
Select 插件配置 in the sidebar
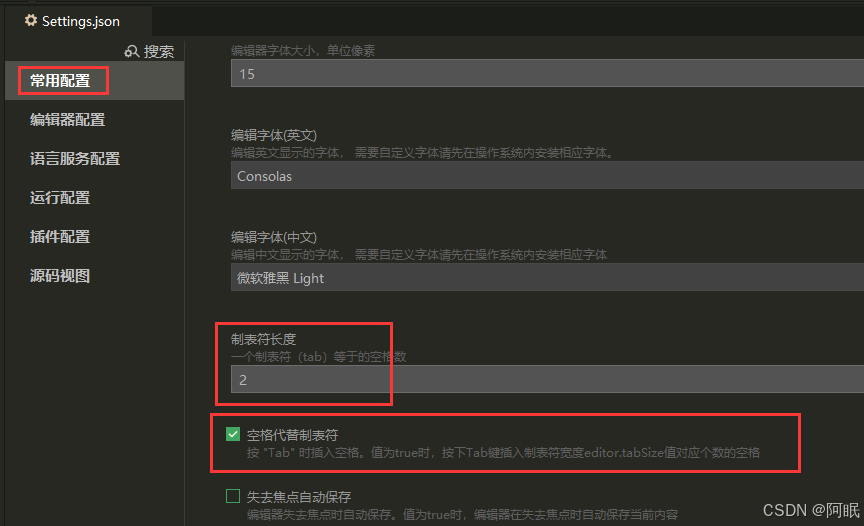[60, 237]
